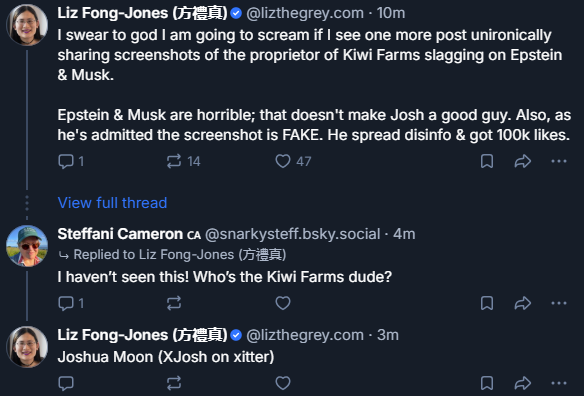
Task: Share Steffani Cameron's reply
Action: (523, 303)
